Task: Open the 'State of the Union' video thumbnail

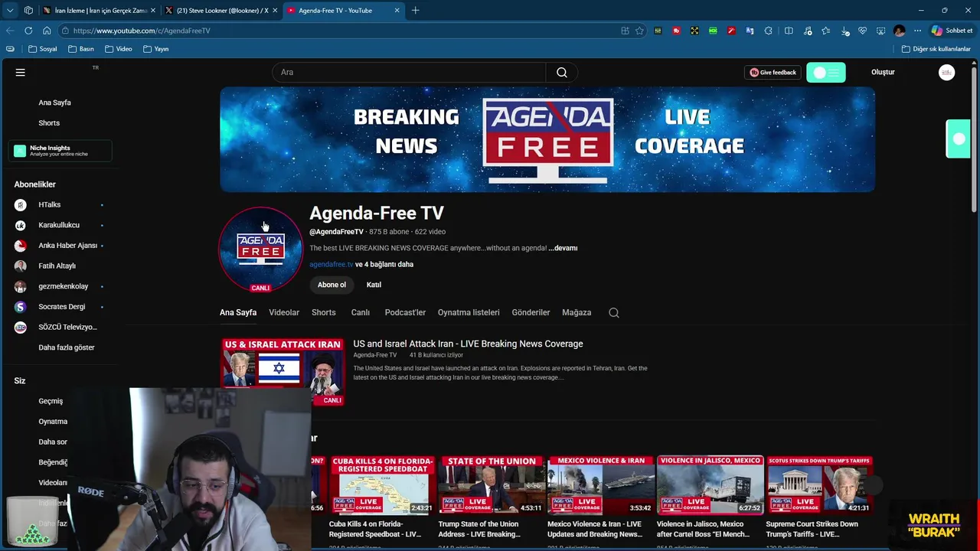Action: click(x=491, y=484)
